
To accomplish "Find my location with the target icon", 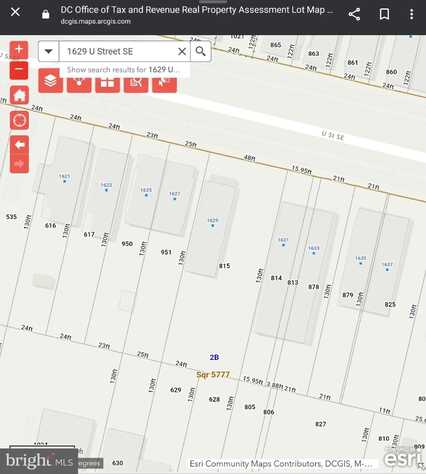I will (x=19, y=120).
